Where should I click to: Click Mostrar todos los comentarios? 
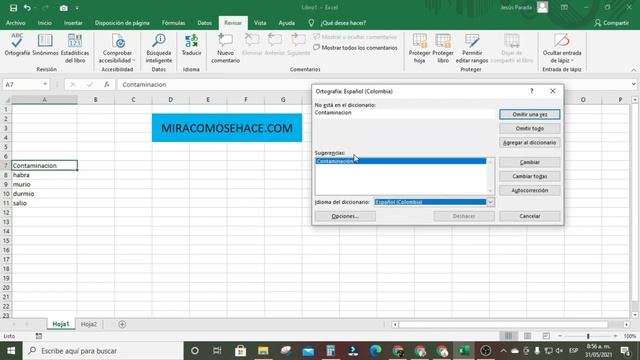point(355,48)
